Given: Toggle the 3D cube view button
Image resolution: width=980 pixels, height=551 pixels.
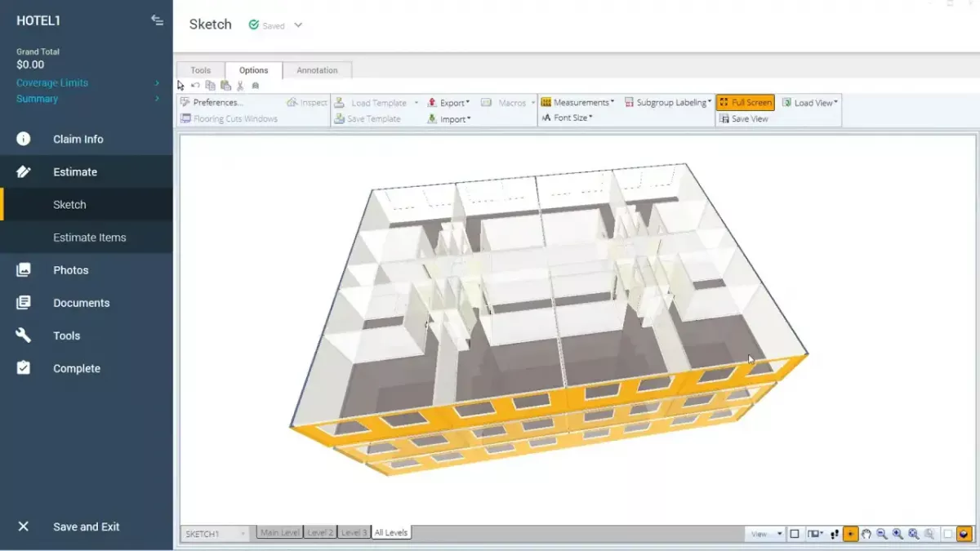Looking at the screenshot, I should 964,534.
